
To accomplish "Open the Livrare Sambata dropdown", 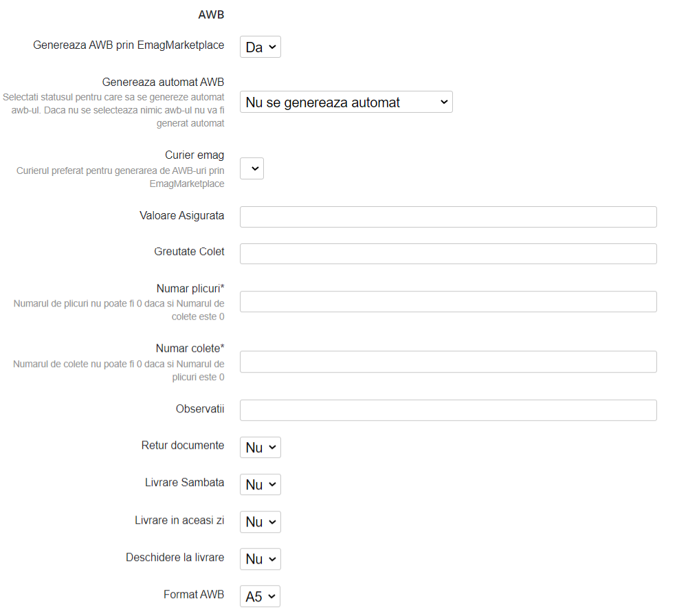I will [x=260, y=484].
